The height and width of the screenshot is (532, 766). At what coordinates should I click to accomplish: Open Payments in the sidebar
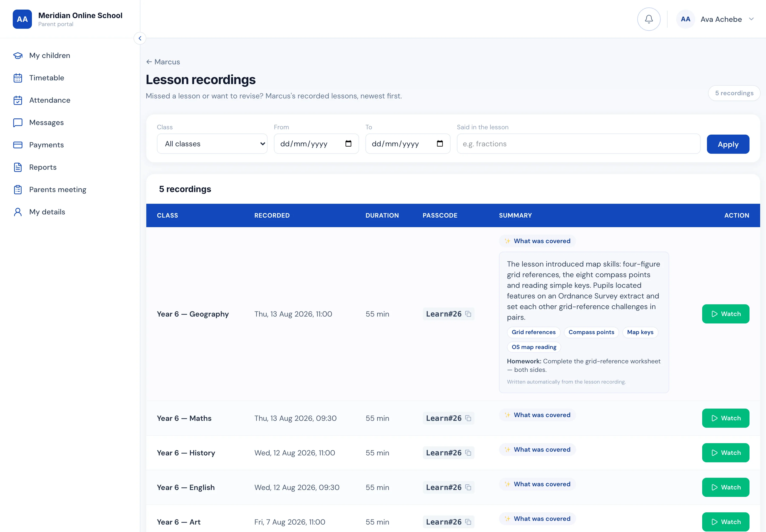tap(46, 145)
